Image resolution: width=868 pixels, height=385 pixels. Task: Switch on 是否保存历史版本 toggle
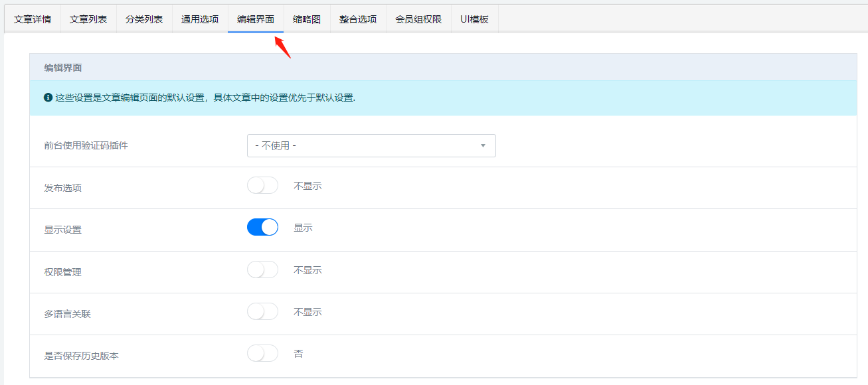(x=262, y=354)
